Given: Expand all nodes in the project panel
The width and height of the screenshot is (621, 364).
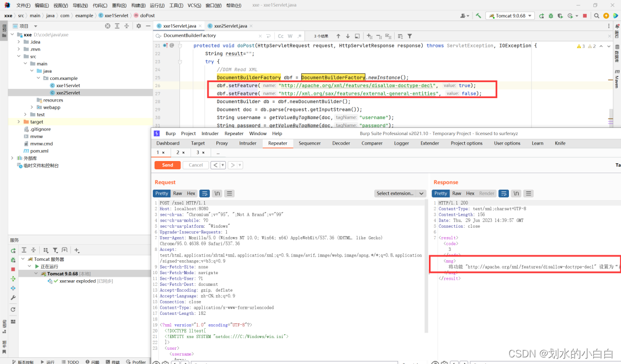Looking at the screenshot, I should coord(117,26).
